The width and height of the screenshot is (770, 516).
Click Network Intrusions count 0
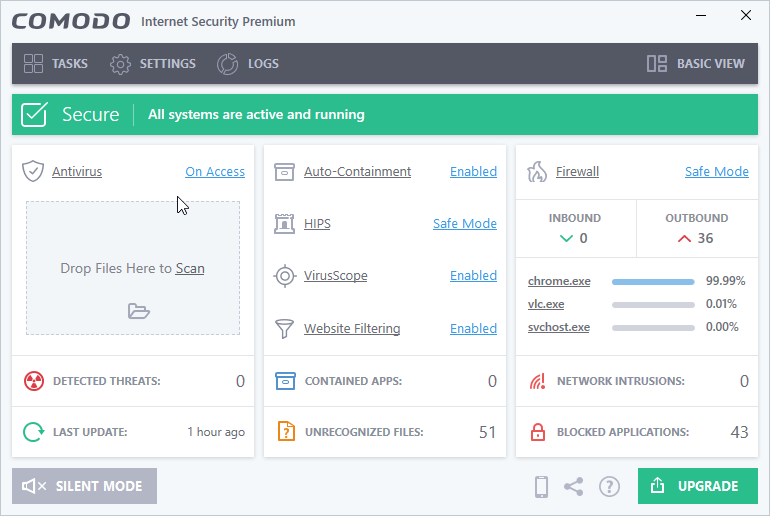pos(744,381)
